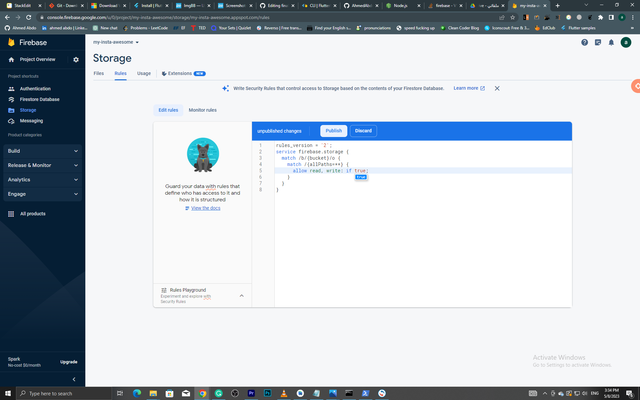Image resolution: width=640 pixels, height=400 pixels.
Task: Open Storage in the sidebar
Action: [28, 110]
